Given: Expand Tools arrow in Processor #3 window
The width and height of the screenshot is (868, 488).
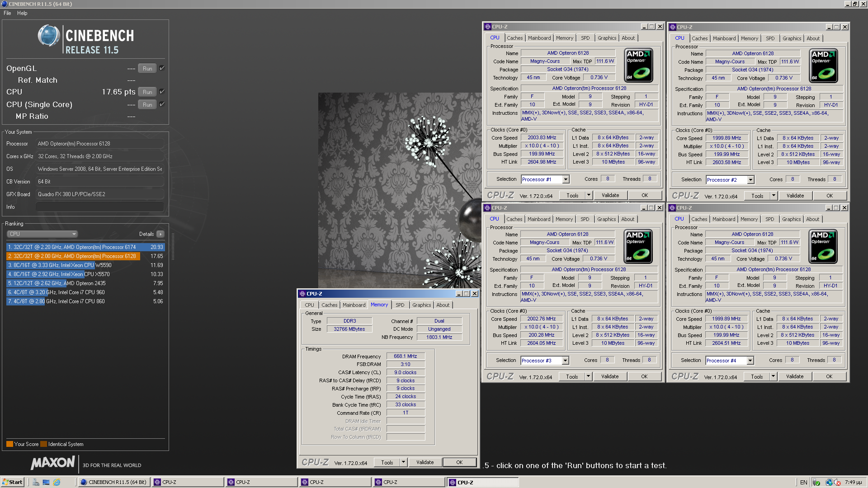Looking at the screenshot, I should pyautogui.click(x=588, y=376).
